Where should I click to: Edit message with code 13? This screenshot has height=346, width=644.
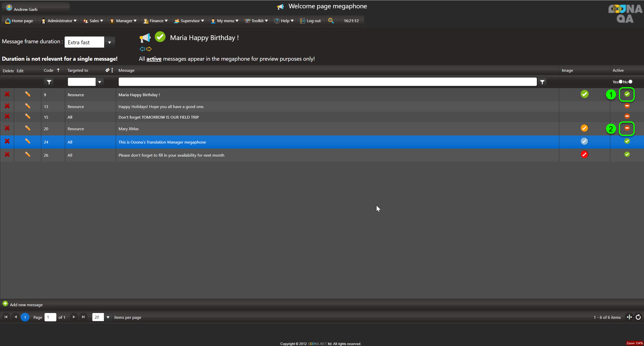27,106
